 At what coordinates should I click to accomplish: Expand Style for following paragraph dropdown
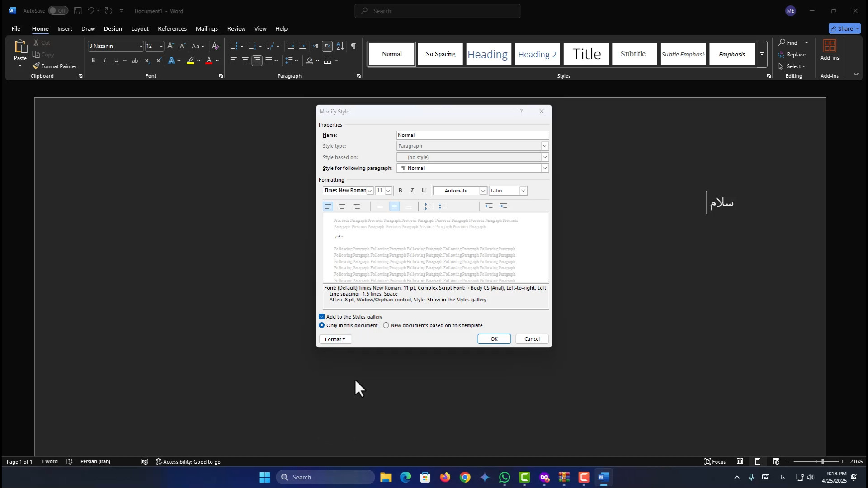pyautogui.click(x=545, y=168)
